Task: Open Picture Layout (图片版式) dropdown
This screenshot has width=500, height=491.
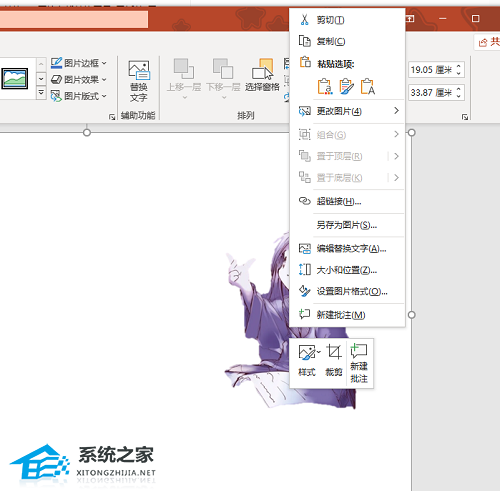Action: click(x=79, y=96)
